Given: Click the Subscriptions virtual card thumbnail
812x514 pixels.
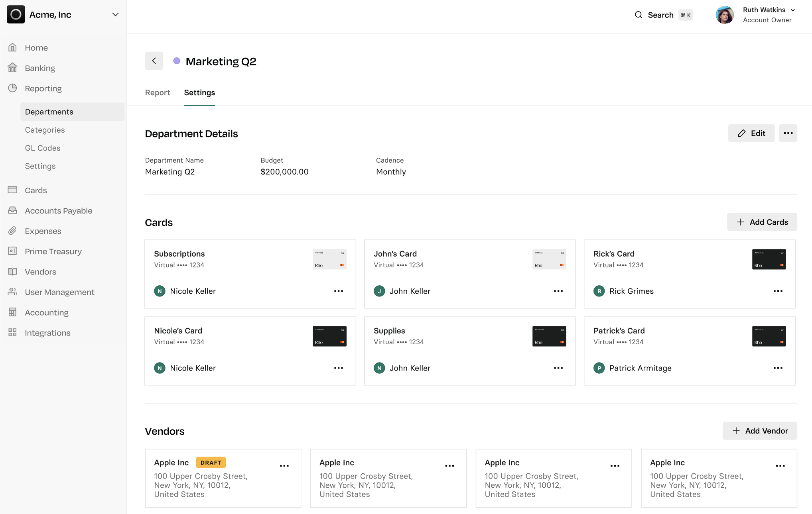Looking at the screenshot, I should click(329, 259).
